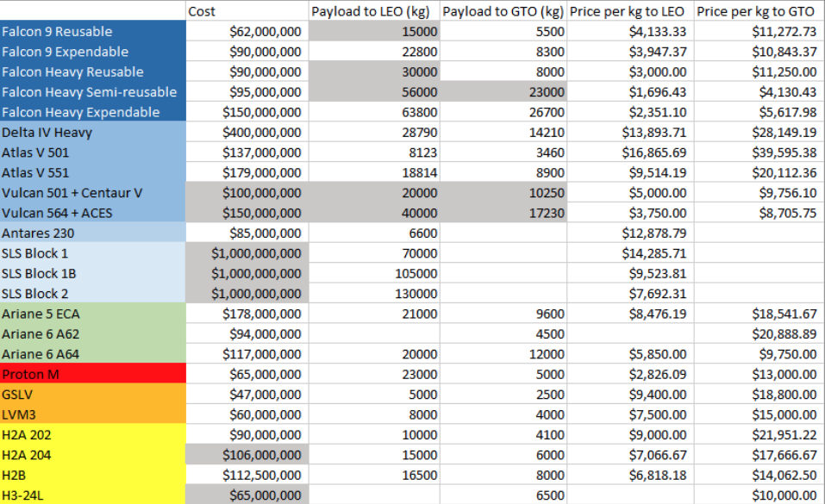Select the 5500 GTO payload cell
Viewport: 825px width, 504px height.
(x=503, y=32)
